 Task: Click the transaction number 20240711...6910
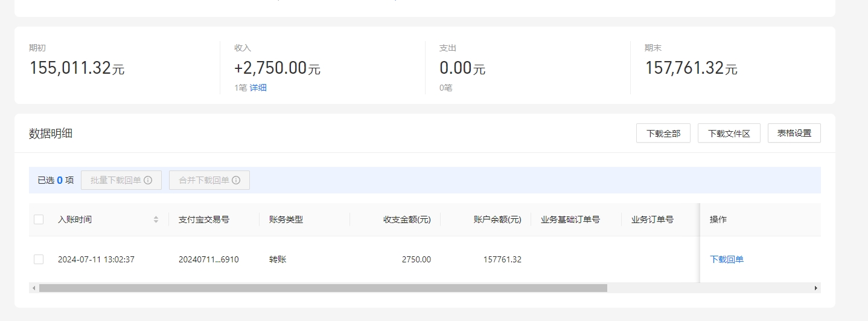coord(209,259)
